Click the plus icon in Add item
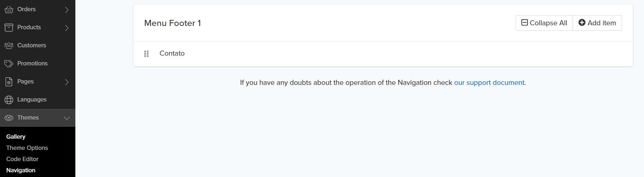The image size is (644, 177). pyautogui.click(x=582, y=23)
